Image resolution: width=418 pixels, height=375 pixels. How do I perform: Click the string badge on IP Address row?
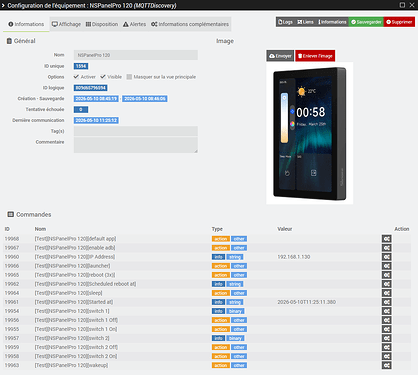click(x=235, y=257)
